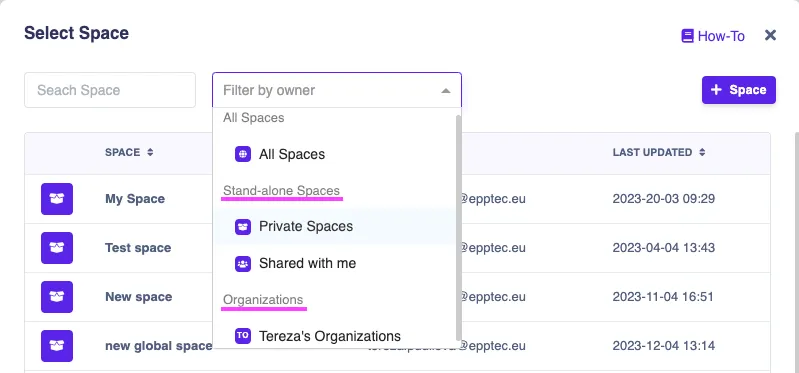Click the Test space box icon
The height and width of the screenshot is (373, 799).
(57, 248)
